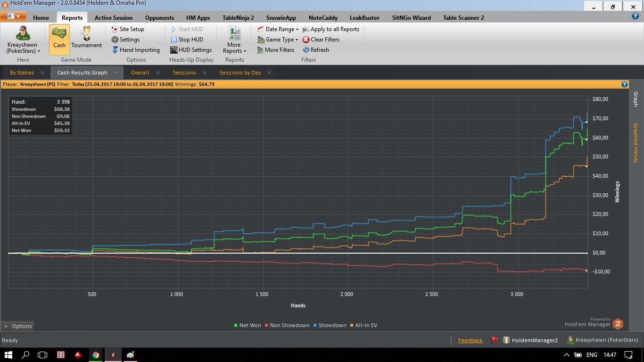Open the Settings option

(125, 40)
